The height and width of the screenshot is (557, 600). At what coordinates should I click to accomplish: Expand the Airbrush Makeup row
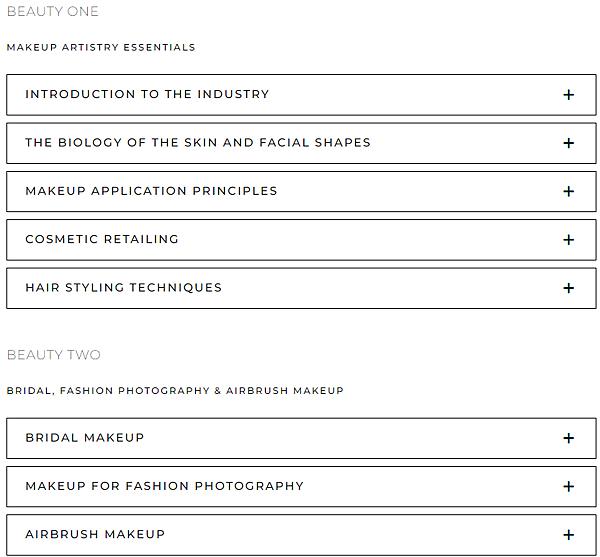point(95,535)
